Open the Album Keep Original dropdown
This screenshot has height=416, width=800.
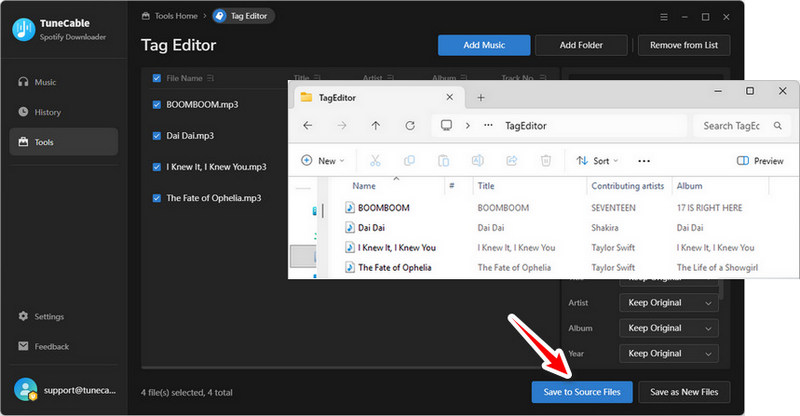(x=669, y=328)
